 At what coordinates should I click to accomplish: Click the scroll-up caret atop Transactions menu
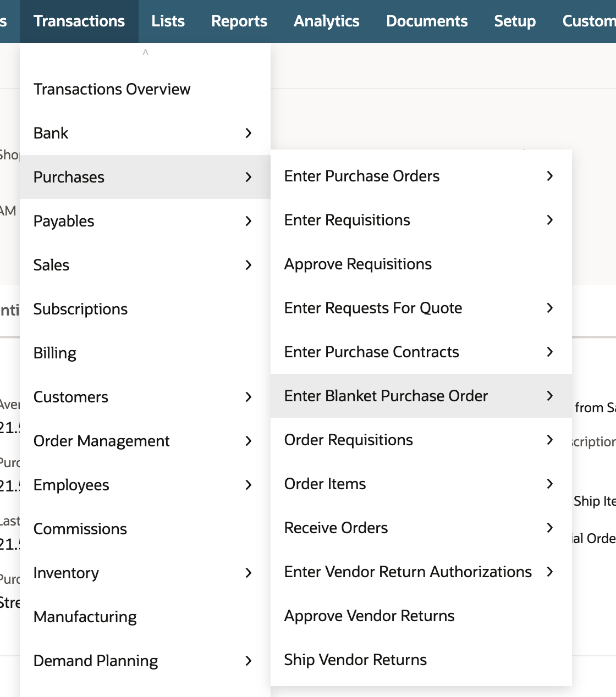[145, 52]
